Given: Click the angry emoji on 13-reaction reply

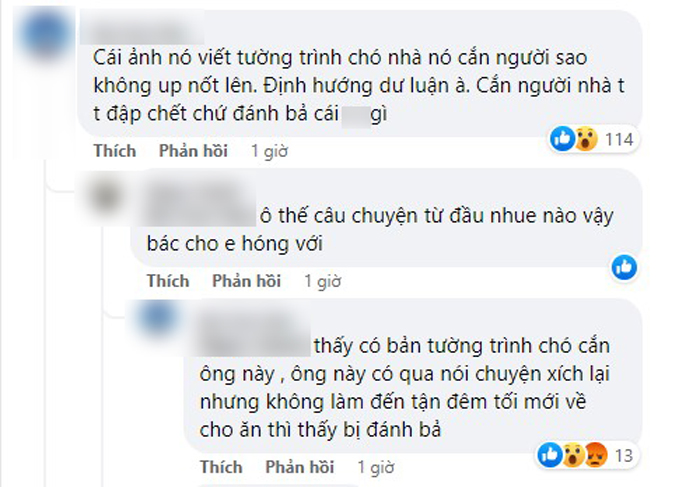Looking at the screenshot, I should pyautogui.click(x=596, y=455).
